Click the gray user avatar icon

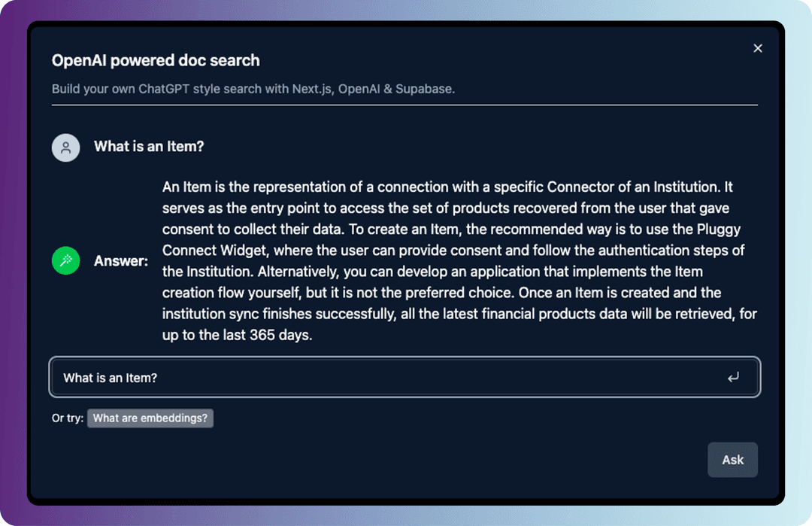pyautogui.click(x=65, y=147)
